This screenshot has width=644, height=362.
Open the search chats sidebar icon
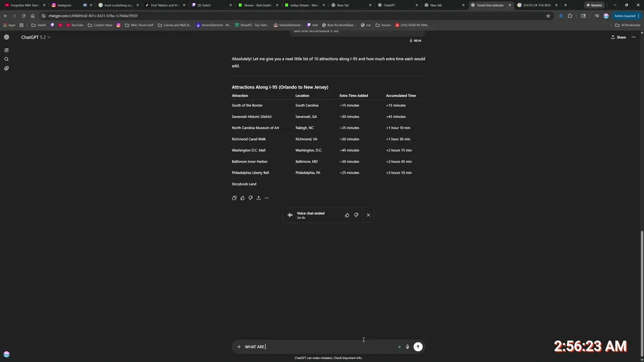point(7,59)
